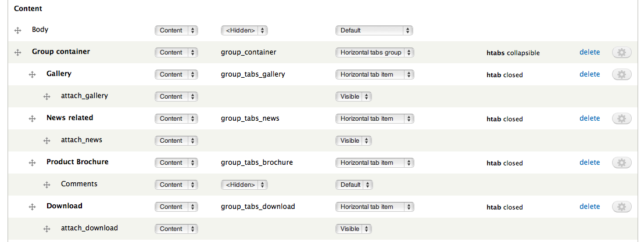Open the Horizontal tabs group format dropdown
Image resolution: width=644 pixels, height=242 pixels.
click(374, 52)
